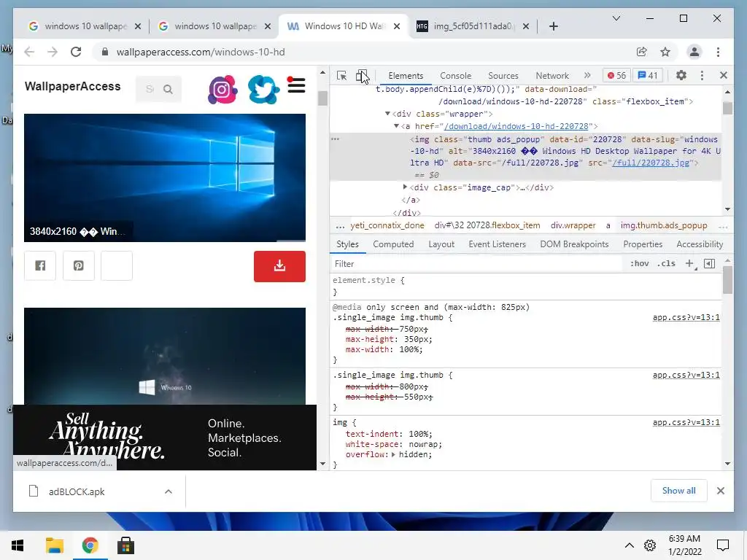Switch to the img_5cf05d111ada0 tab

click(473, 26)
